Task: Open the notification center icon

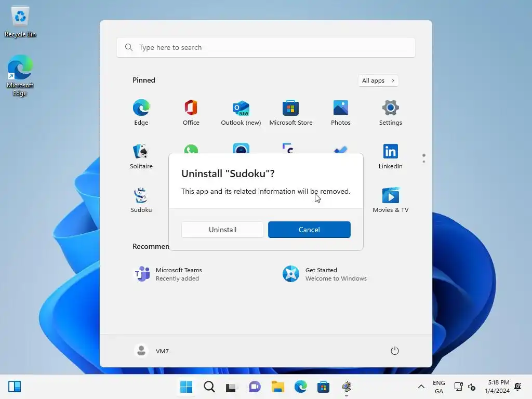Action: coord(518,387)
